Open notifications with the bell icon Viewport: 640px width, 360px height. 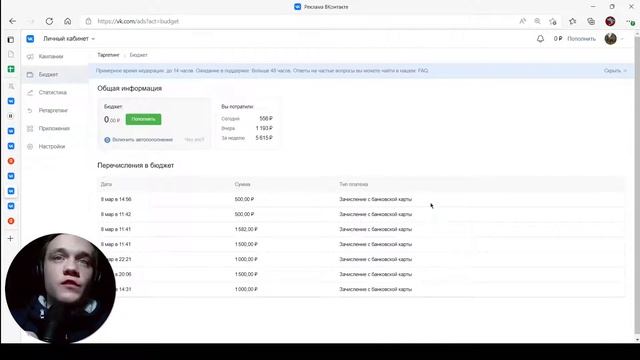[540, 39]
